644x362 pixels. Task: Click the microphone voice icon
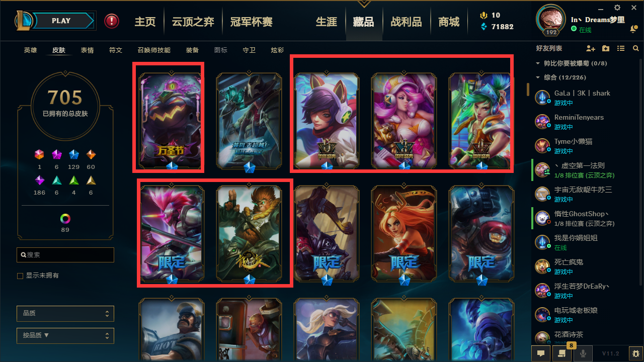583,353
